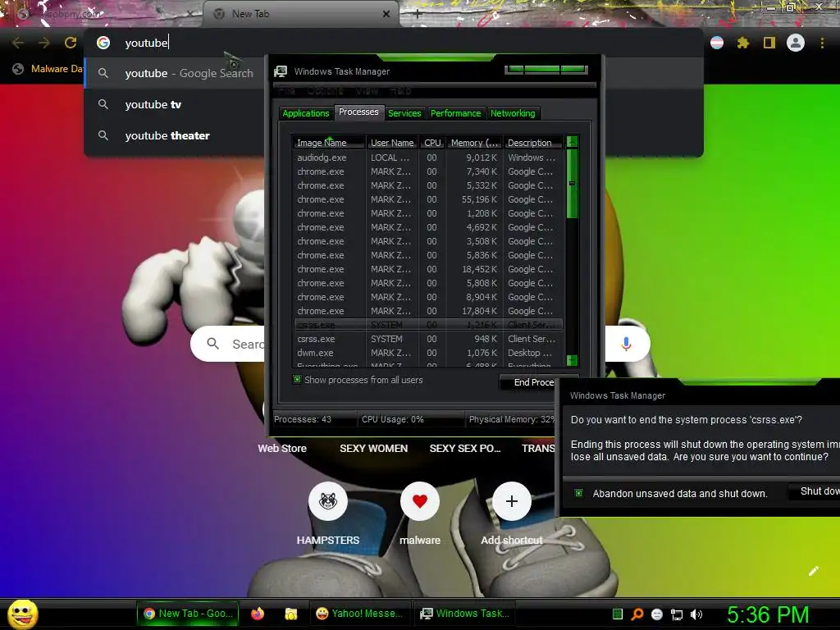This screenshot has width=840, height=630.
Task: Switch to the Processes tab
Action: click(x=358, y=112)
